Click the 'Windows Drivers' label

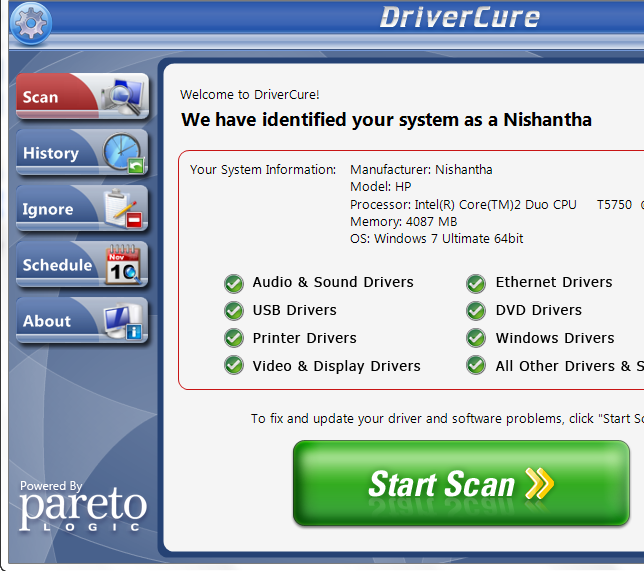[x=555, y=338]
